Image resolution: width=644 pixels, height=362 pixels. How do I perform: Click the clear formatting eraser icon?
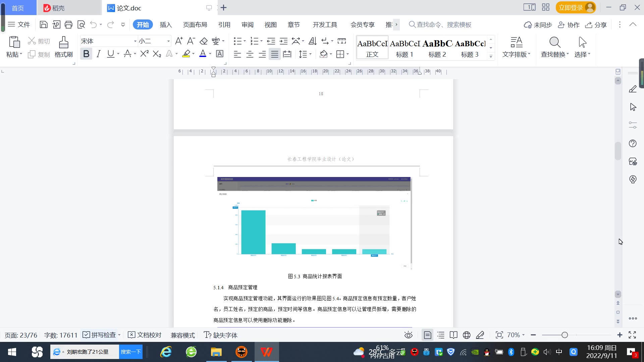pos(203,41)
